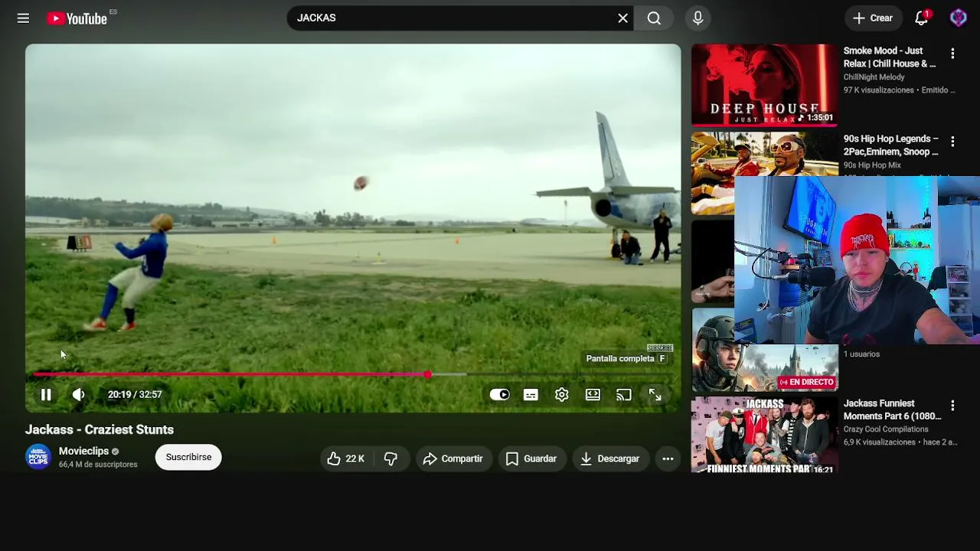Open Jackass Funniest Moments thumbnail
This screenshot has height=551, width=980.
pyautogui.click(x=765, y=435)
